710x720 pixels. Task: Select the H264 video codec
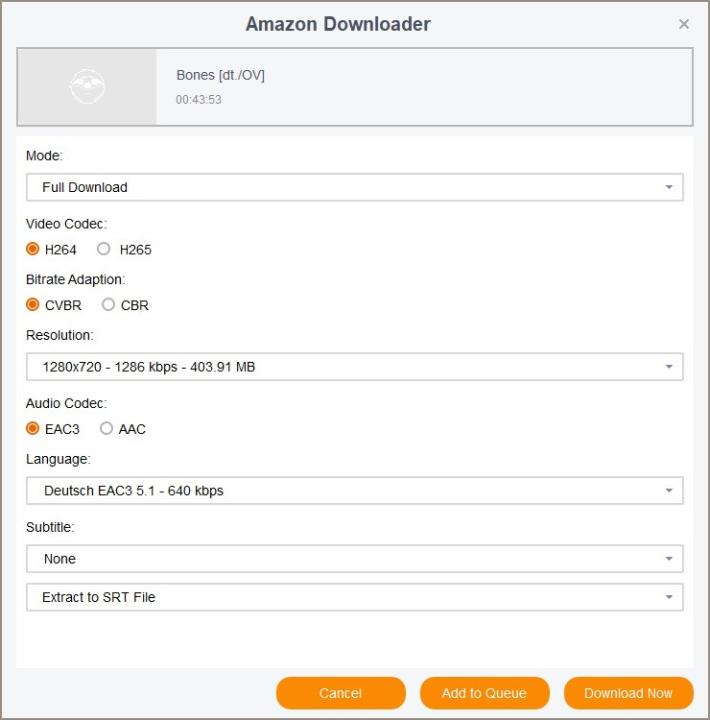point(33,249)
